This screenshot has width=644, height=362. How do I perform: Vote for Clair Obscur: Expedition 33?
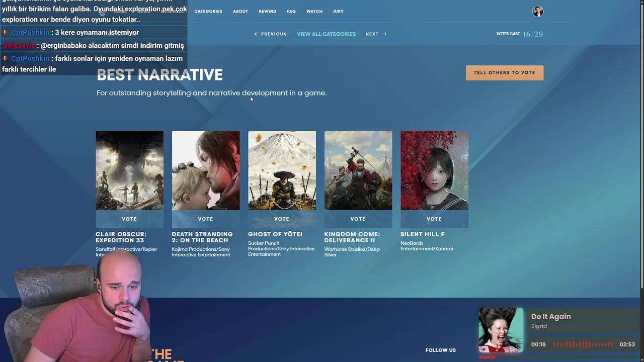click(x=129, y=219)
